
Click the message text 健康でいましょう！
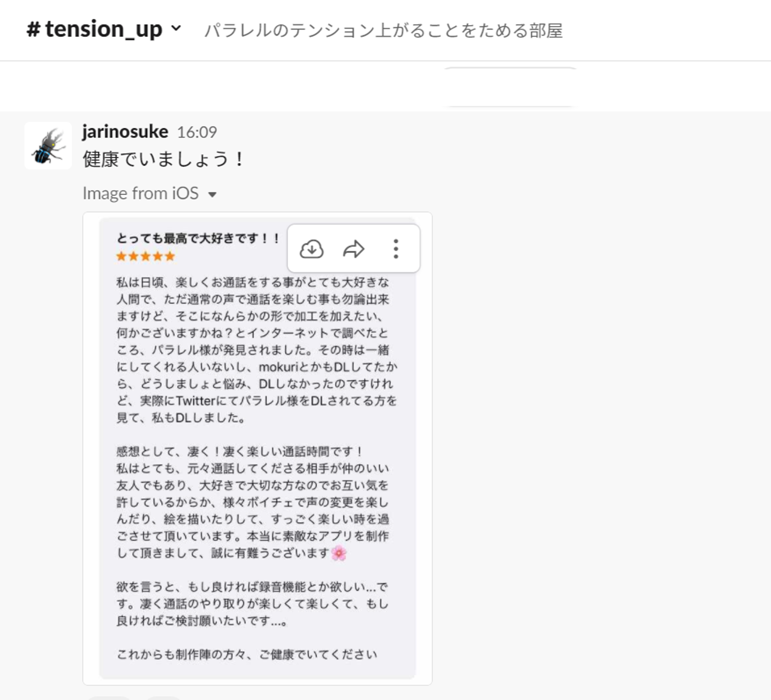point(163,159)
